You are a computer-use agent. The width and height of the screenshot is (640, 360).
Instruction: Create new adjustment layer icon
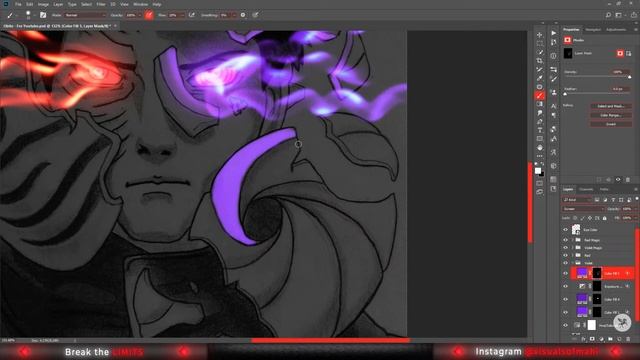tap(601, 339)
